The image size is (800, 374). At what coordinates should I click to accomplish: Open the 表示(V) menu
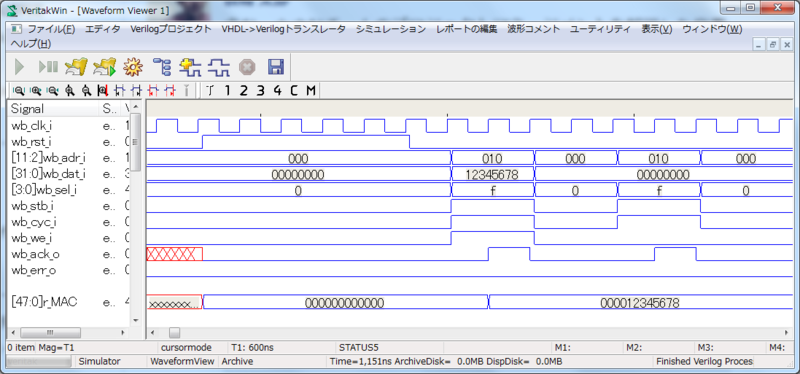pos(657,29)
